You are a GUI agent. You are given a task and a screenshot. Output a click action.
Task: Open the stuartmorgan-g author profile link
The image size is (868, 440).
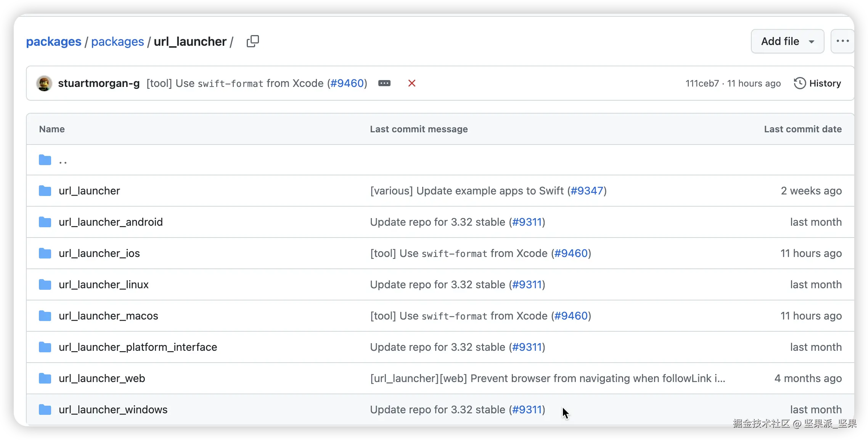click(x=99, y=83)
